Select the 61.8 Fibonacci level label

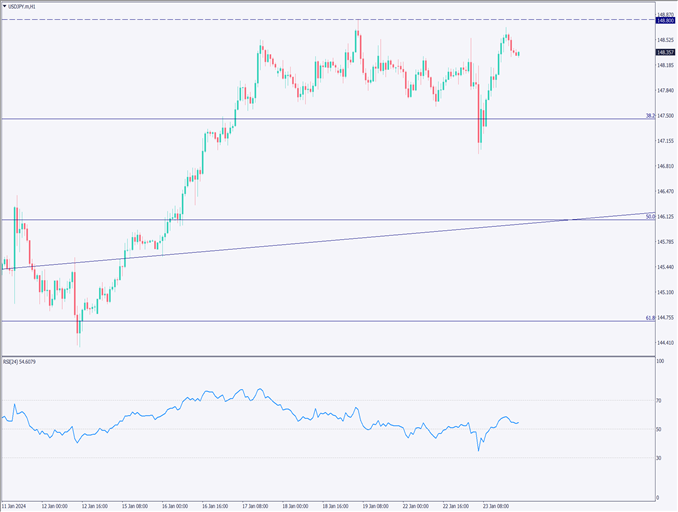(x=650, y=318)
